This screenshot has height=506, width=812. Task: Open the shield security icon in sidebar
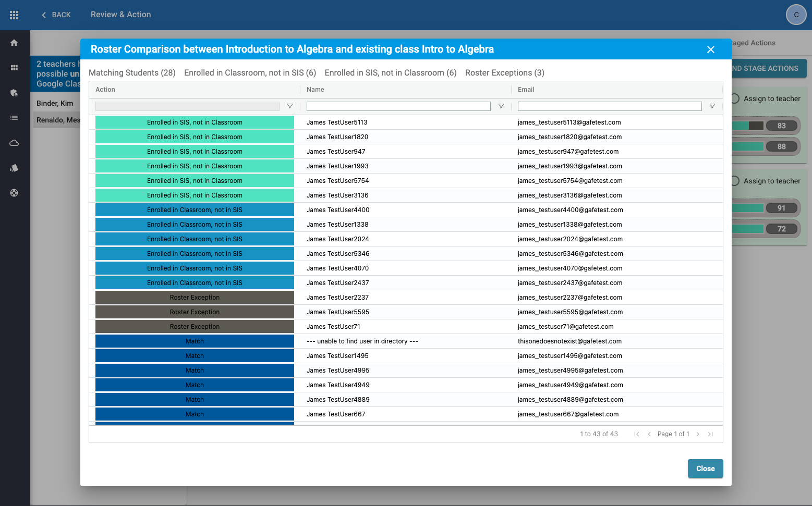tap(14, 93)
